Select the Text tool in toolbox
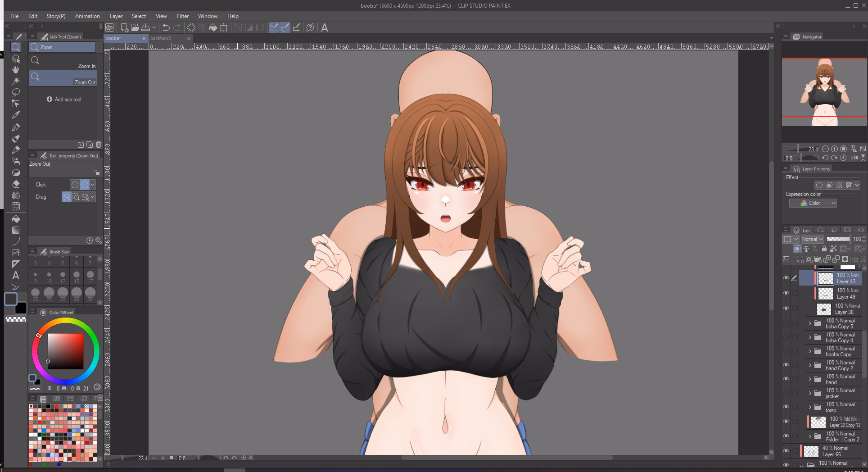Viewport: 868px width, 472px height. click(16, 275)
